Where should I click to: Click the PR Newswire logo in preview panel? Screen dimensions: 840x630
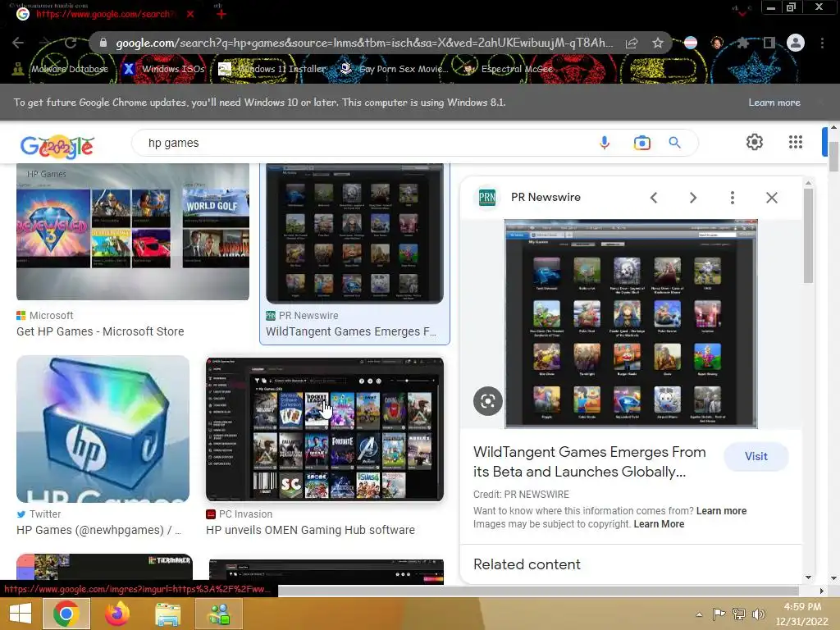tap(487, 198)
